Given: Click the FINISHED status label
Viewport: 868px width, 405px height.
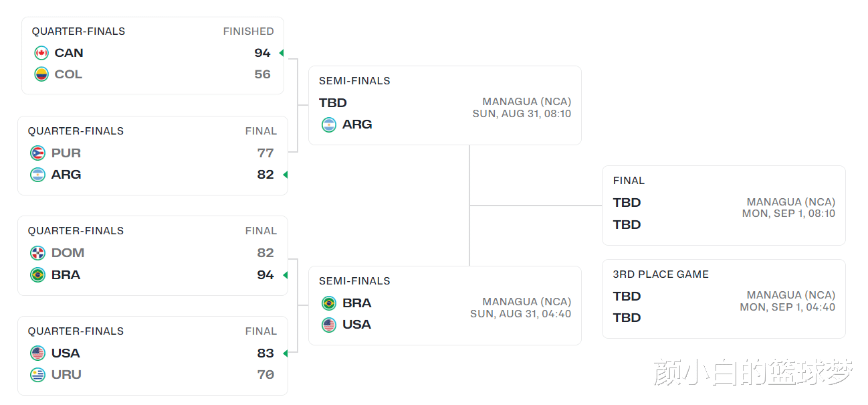Looking at the screenshot, I should click(x=248, y=31).
